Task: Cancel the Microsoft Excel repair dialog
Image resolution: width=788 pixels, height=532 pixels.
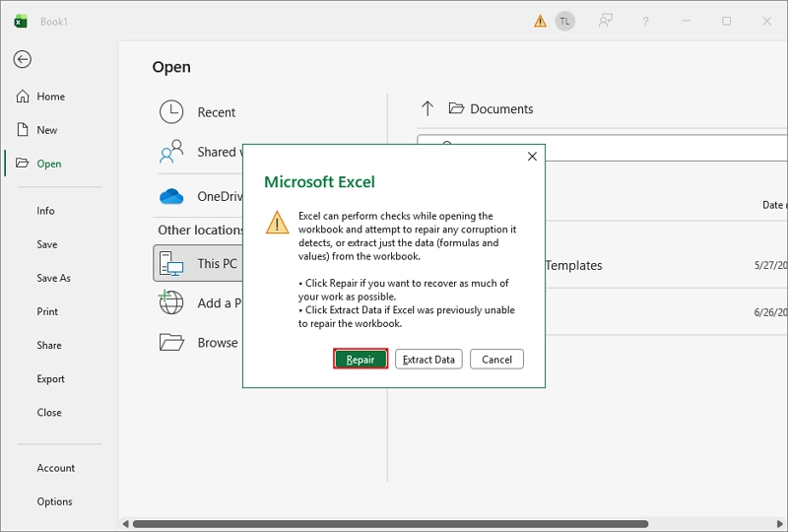Action: click(x=496, y=359)
